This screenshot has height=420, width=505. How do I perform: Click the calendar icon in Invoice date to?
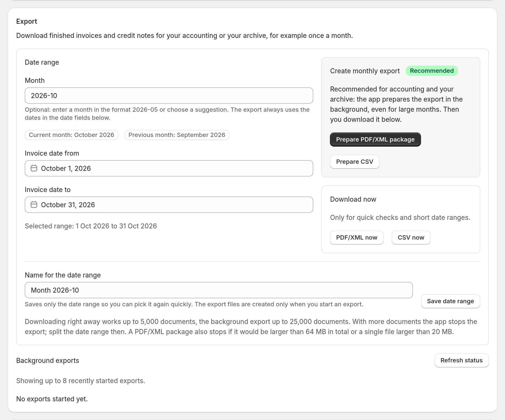(34, 205)
